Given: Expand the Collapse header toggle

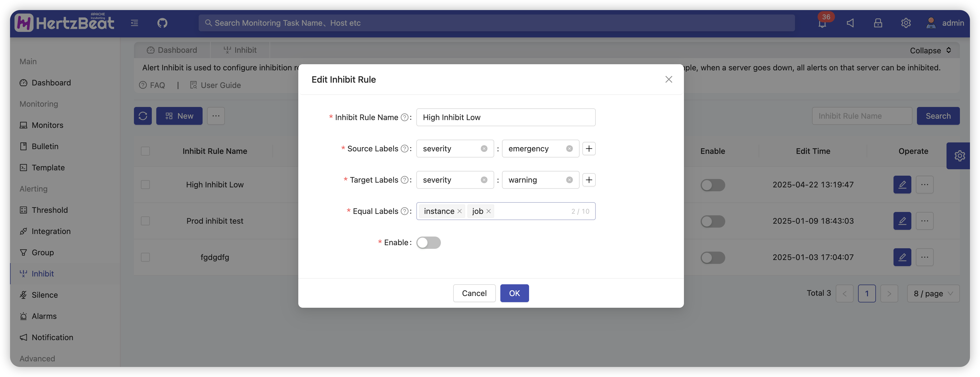Looking at the screenshot, I should tap(930, 50).
